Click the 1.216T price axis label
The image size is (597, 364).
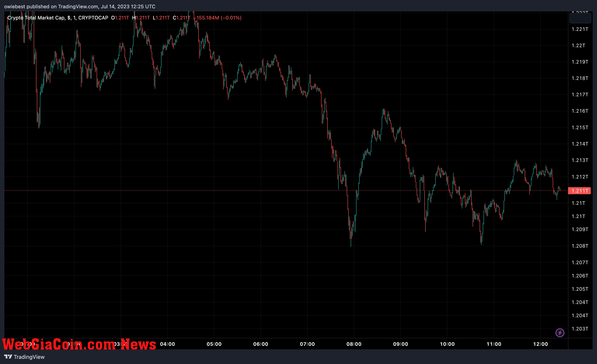click(580, 111)
